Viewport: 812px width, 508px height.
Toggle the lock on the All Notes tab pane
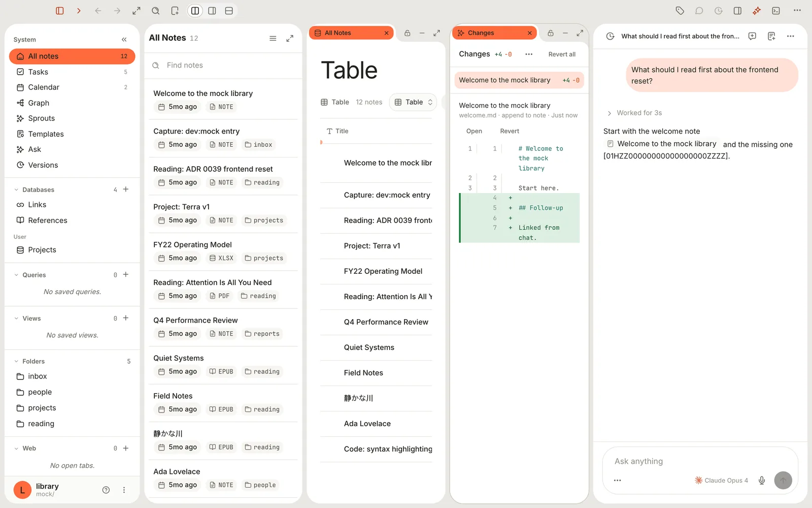point(408,33)
